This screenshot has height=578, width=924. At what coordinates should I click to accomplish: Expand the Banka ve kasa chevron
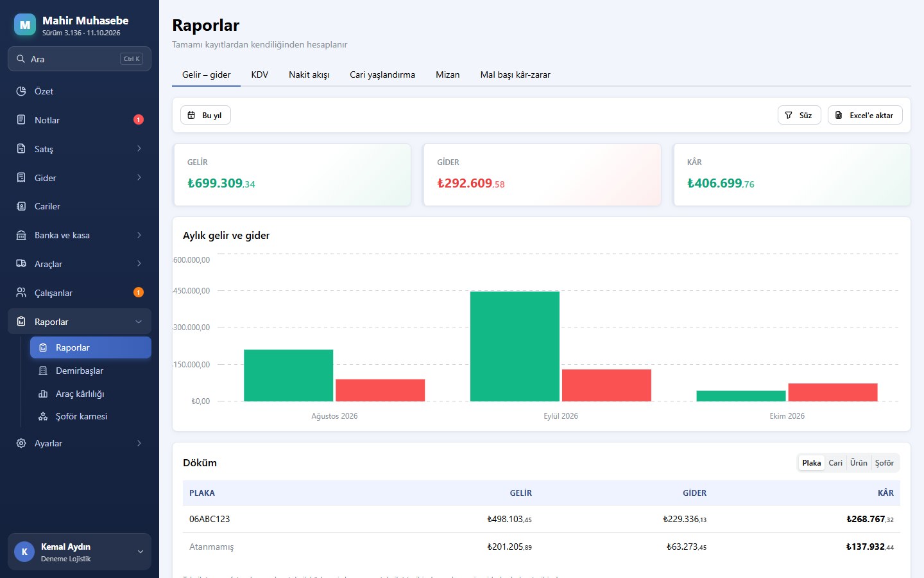[x=139, y=235]
